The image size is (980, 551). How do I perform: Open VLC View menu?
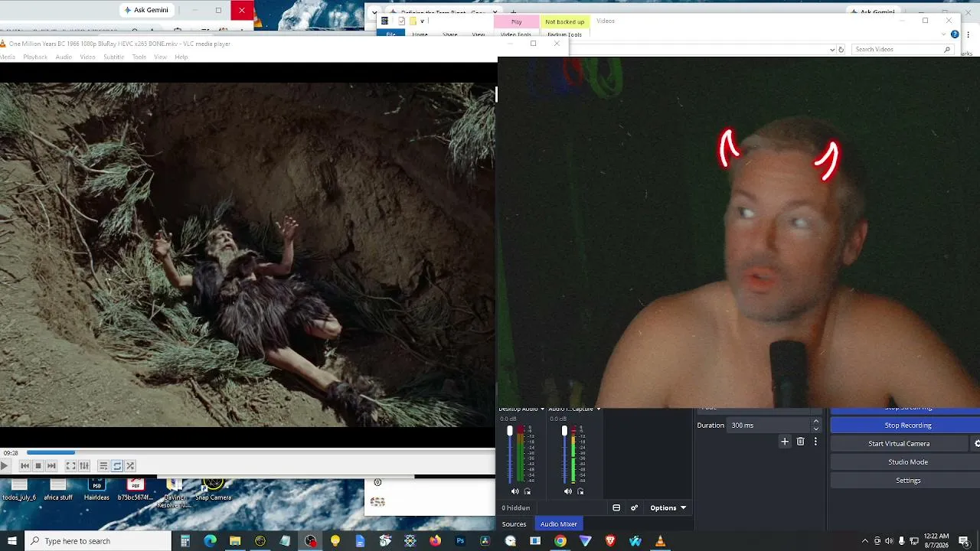click(160, 57)
